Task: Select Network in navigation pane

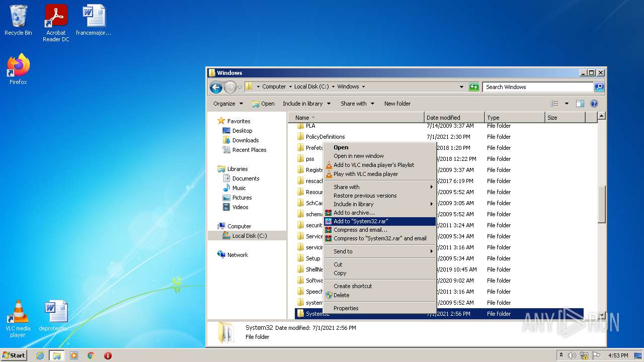Action: tap(237, 255)
